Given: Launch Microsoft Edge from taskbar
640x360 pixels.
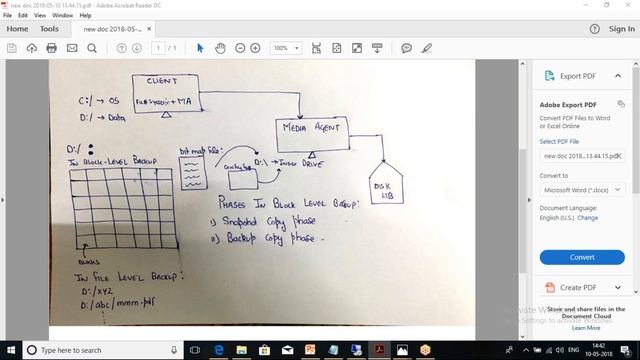Looking at the screenshot, I should [219, 350].
